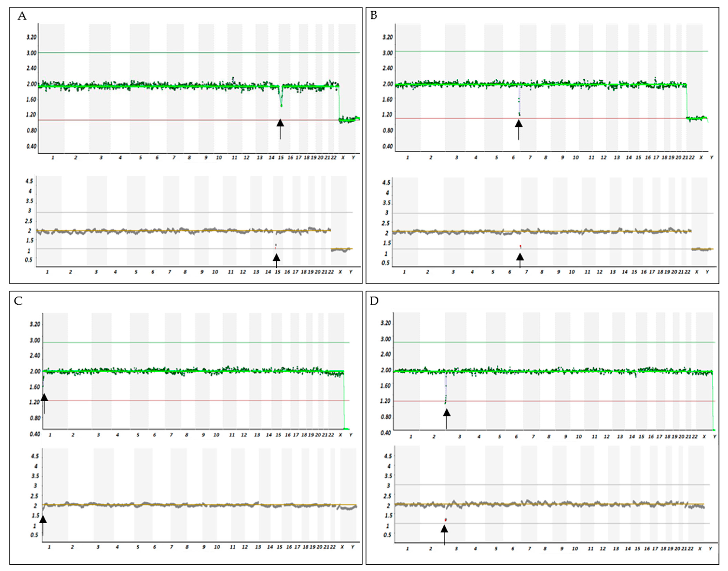Click chromosome "1" label under panel C upper plot
728x571 pixels.
point(50,435)
